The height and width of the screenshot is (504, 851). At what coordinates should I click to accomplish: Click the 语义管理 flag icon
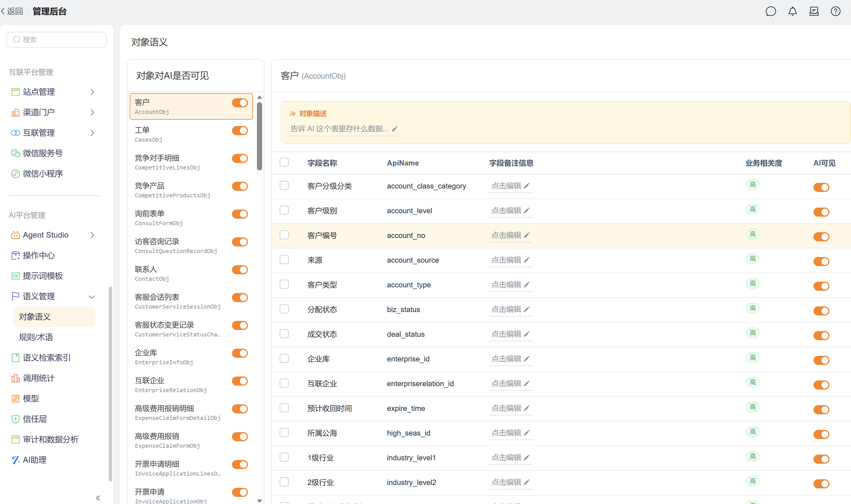click(x=15, y=296)
